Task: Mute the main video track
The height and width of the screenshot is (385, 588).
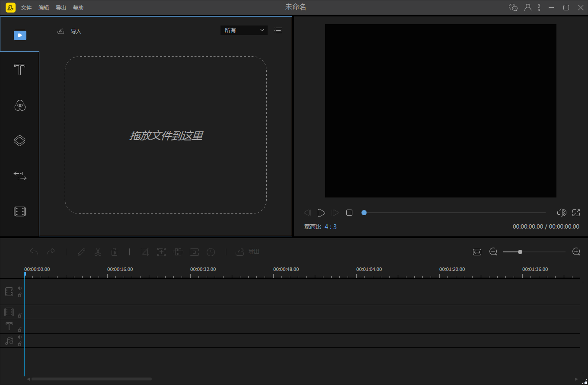Action: coord(19,288)
